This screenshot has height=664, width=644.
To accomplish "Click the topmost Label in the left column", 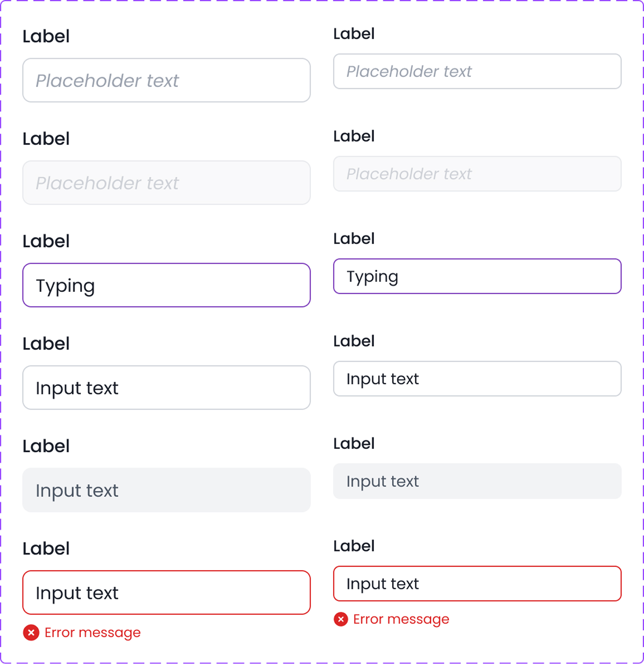I will 46,36.
